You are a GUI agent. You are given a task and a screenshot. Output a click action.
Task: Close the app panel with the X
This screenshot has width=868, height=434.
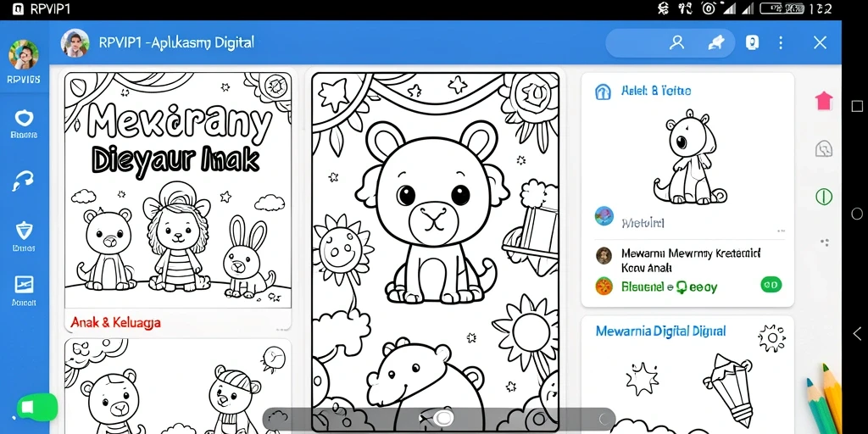coord(820,42)
